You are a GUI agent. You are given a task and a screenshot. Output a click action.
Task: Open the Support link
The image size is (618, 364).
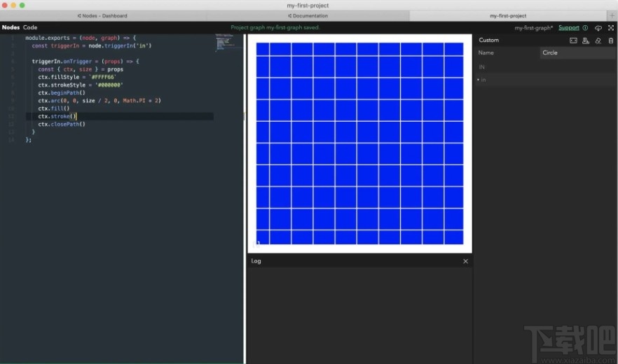click(569, 27)
